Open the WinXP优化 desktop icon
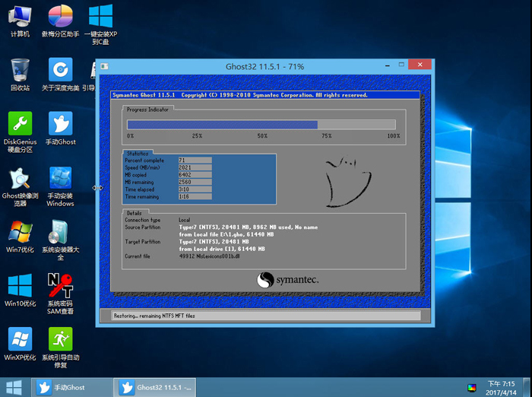 [20, 340]
